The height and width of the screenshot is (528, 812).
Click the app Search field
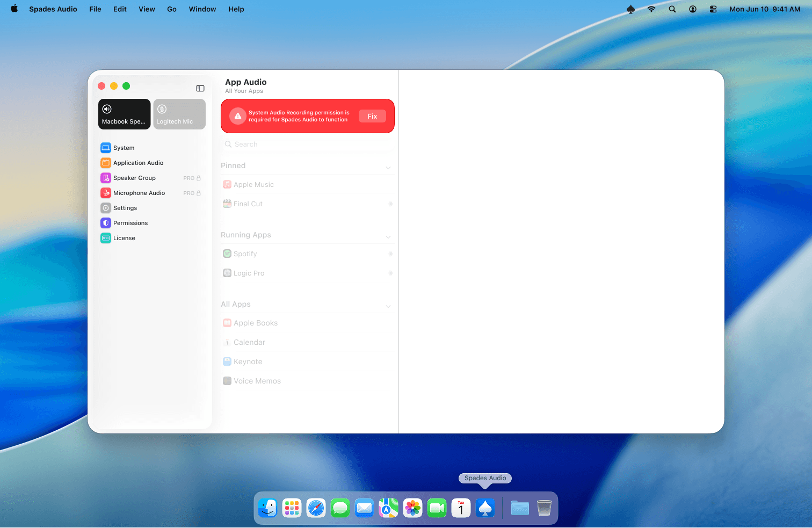point(307,144)
